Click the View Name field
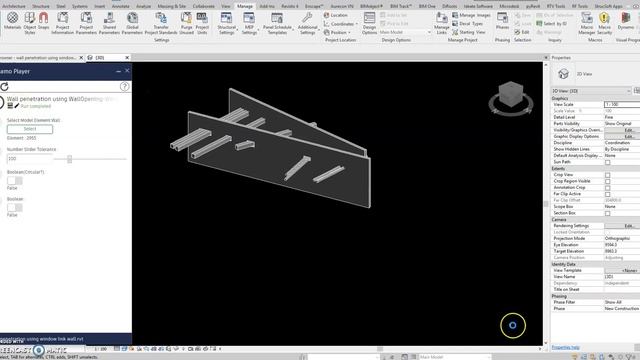This screenshot has height=360, width=640. click(622, 277)
